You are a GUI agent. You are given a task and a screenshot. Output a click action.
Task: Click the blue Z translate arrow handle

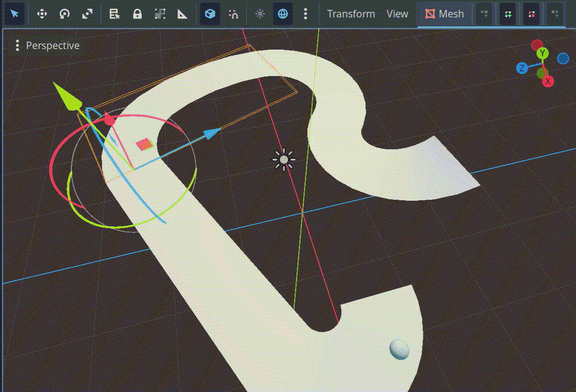pos(212,133)
